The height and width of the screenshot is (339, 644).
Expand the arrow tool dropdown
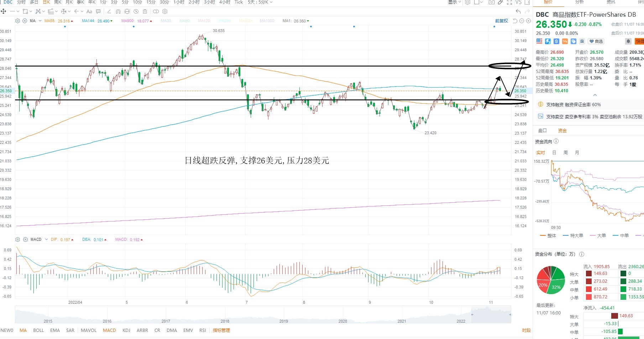click(x=82, y=11)
